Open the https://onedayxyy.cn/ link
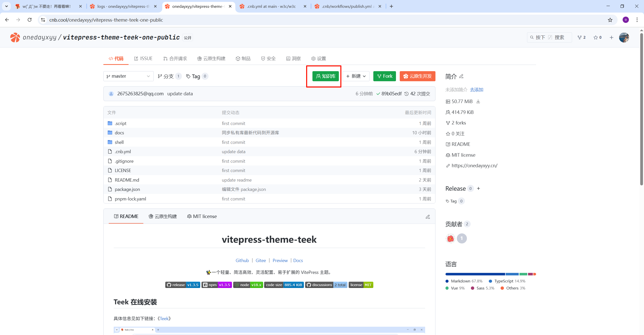The image size is (644, 335). (x=474, y=165)
